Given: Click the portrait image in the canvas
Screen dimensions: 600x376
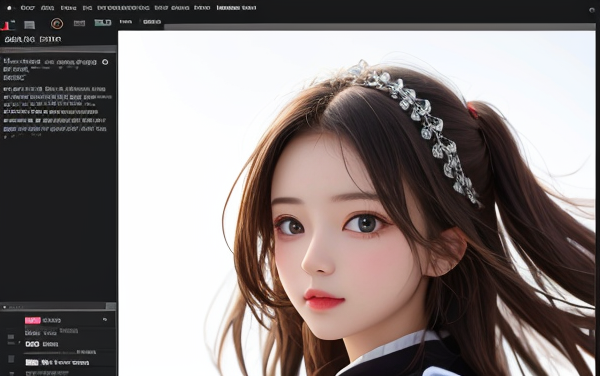Looking at the screenshot, I should click(357, 203).
